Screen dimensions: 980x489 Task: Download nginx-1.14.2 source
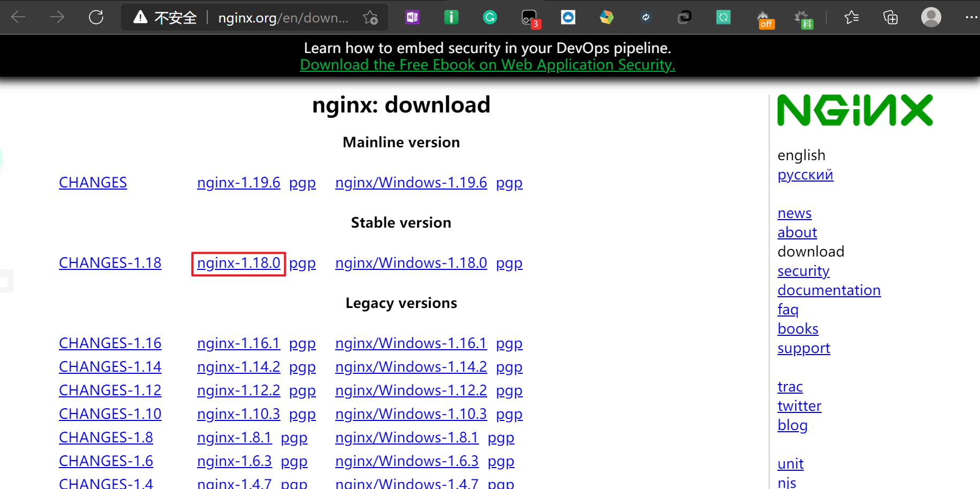click(x=239, y=367)
